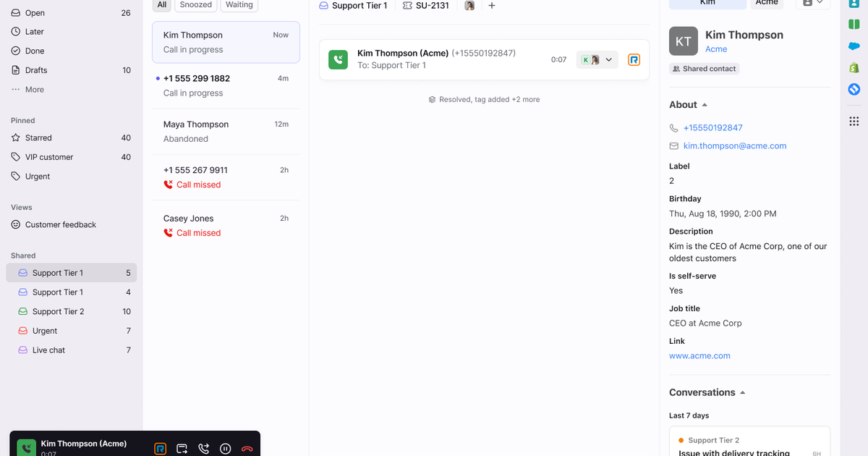This screenshot has height=456, width=868.
Task: Open the teal contact card icon in the right rail
Action: [x=854, y=4]
